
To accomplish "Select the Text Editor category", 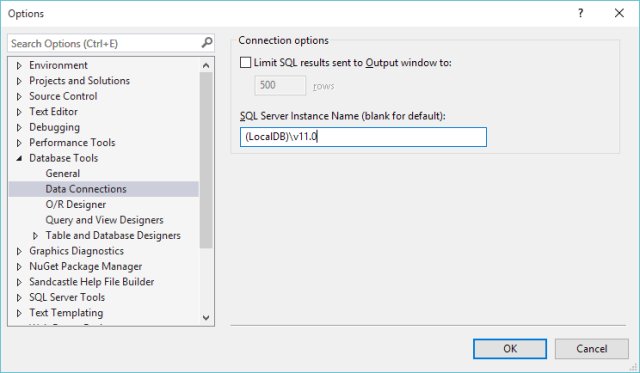I will click(53, 111).
